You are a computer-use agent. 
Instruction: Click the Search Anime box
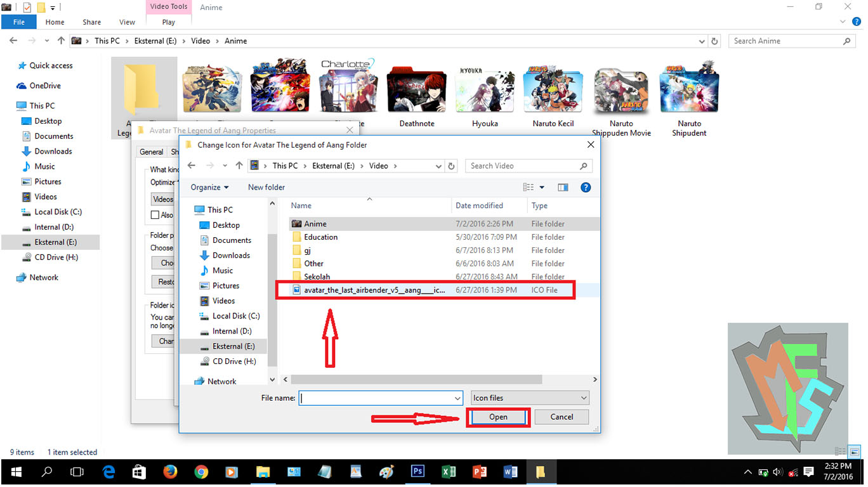(792, 41)
